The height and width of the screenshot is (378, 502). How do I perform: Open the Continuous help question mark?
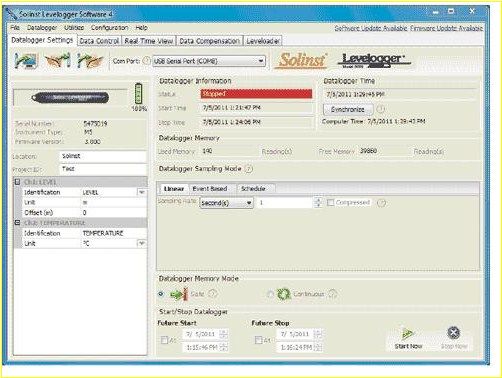click(333, 294)
